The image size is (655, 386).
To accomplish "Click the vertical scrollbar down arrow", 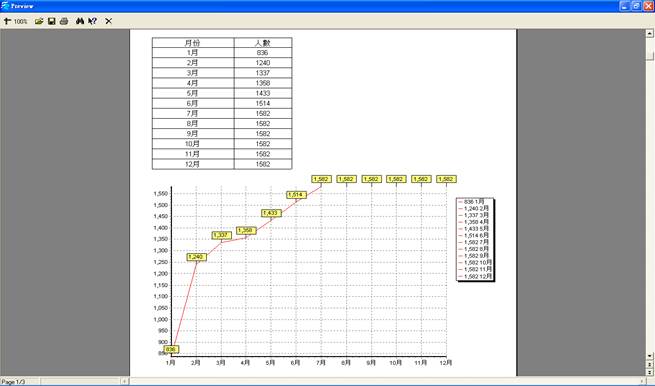I will tap(650, 356).
